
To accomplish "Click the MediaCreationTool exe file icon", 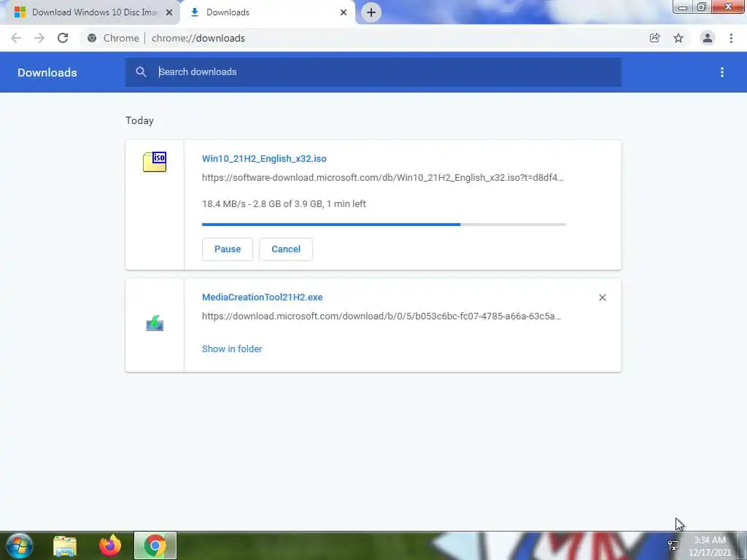I will pyautogui.click(x=155, y=323).
